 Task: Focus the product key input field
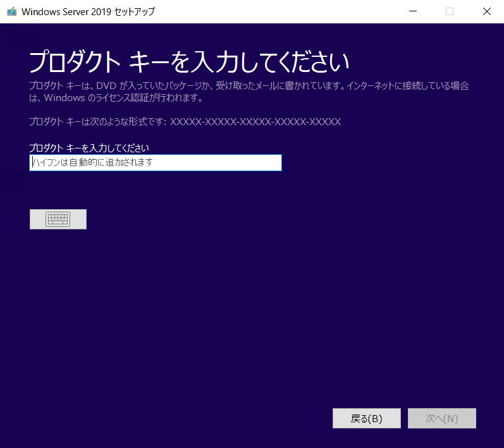point(156,162)
